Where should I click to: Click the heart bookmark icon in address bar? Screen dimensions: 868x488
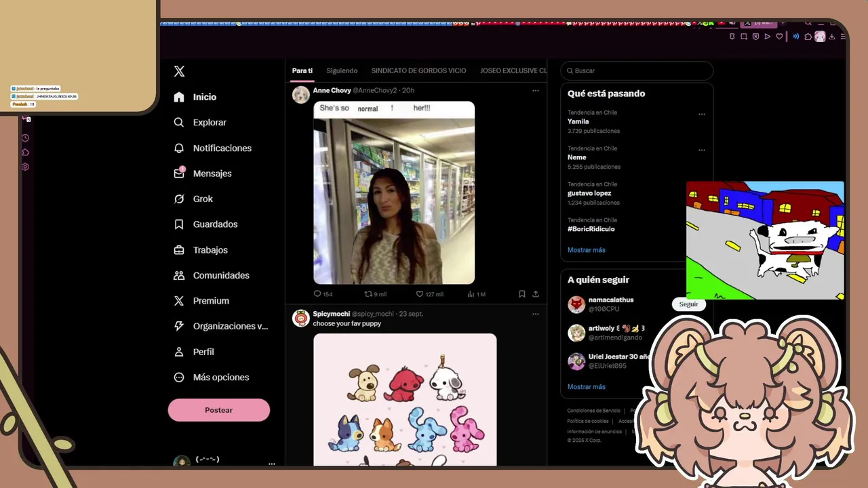click(780, 37)
